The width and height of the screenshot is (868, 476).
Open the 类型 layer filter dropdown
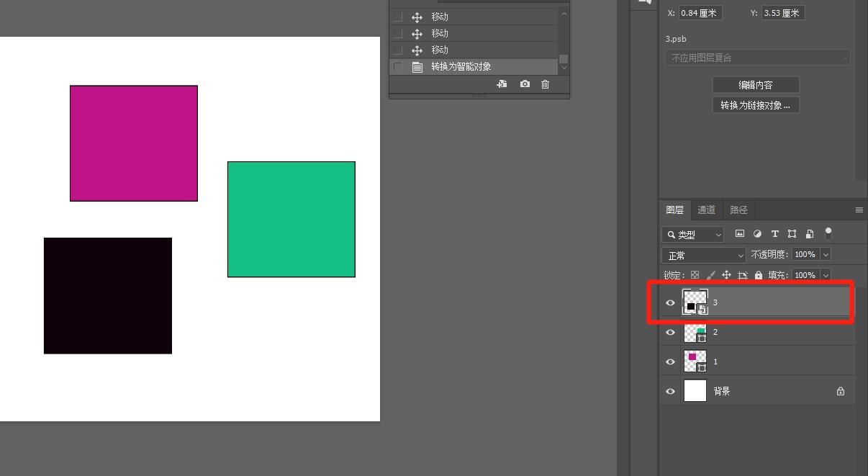692,235
